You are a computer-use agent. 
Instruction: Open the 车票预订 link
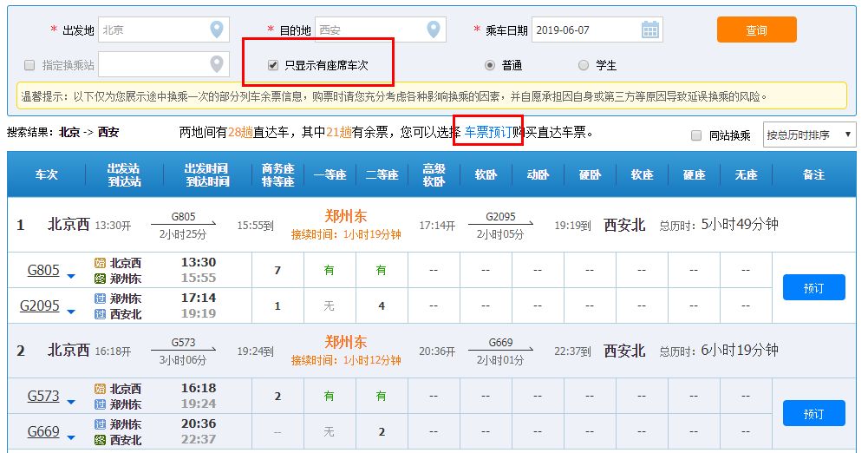[x=488, y=133]
